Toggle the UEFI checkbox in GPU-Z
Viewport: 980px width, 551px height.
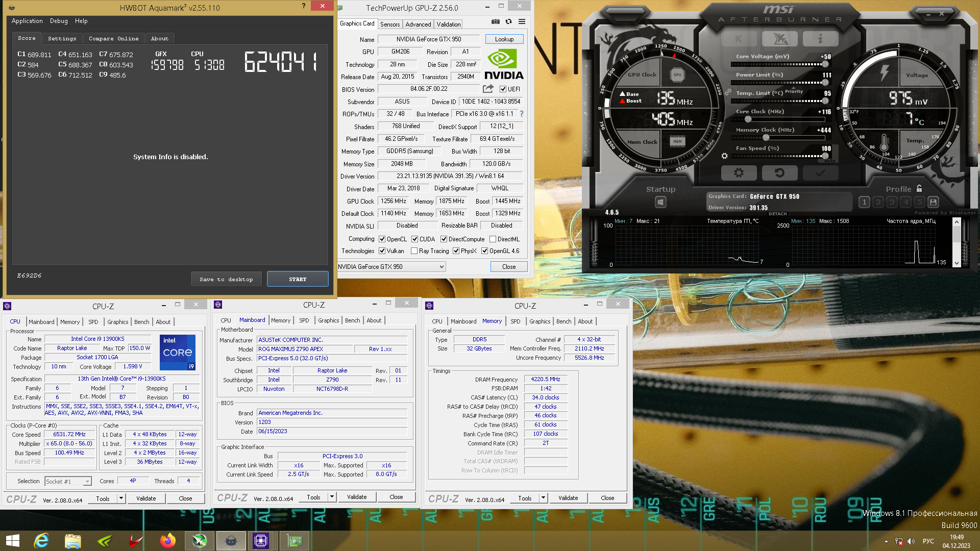click(503, 89)
